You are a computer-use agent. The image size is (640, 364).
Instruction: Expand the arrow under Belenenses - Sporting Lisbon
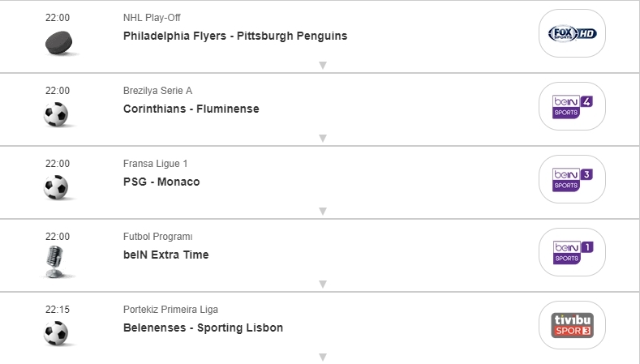[322, 357]
